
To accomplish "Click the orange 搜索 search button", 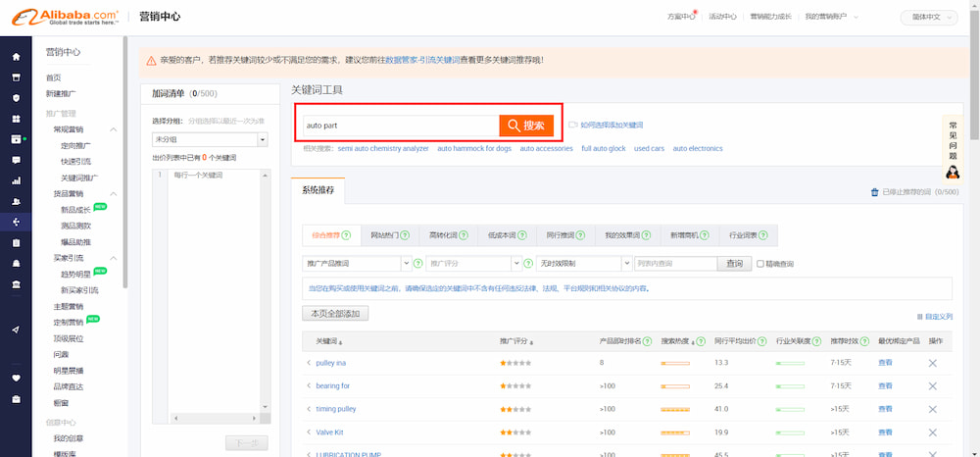I will coord(526,126).
